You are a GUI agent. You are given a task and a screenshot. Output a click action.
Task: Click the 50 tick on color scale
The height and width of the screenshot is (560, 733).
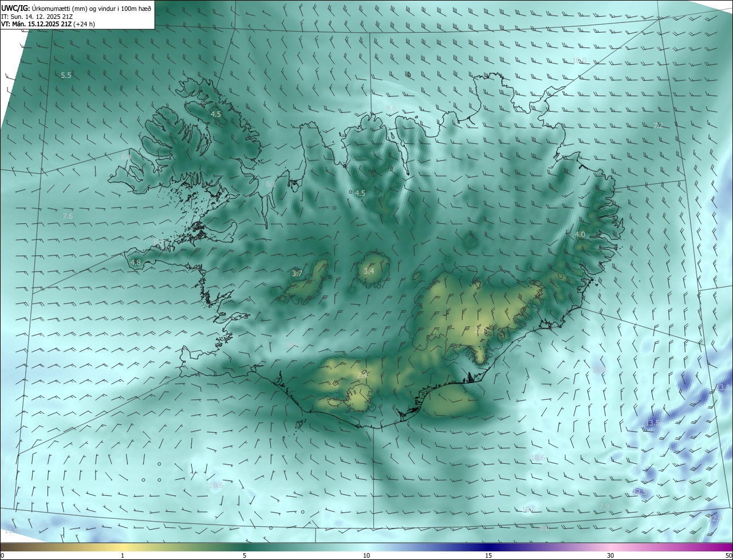point(728,556)
